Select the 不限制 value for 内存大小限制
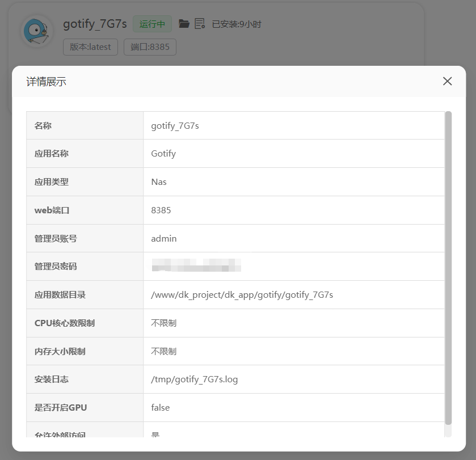The image size is (476, 460). click(x=163, y=351)
